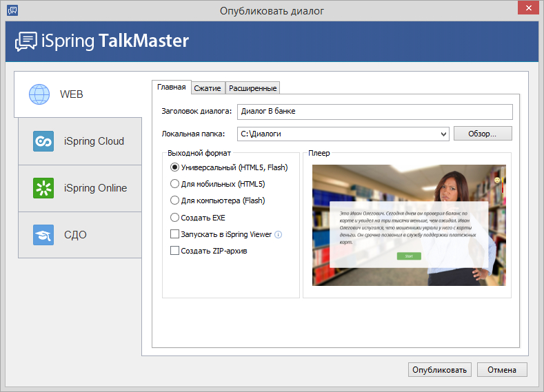Image resolution: width=544 pixels, height=392 pixels.
Task: Click the Заголовок диалога label
Action: (197, 111)
